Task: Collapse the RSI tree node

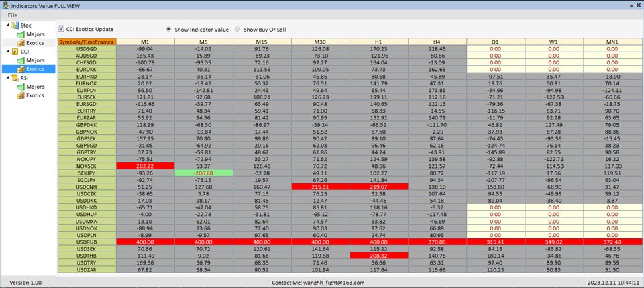Action: [8, 78]
